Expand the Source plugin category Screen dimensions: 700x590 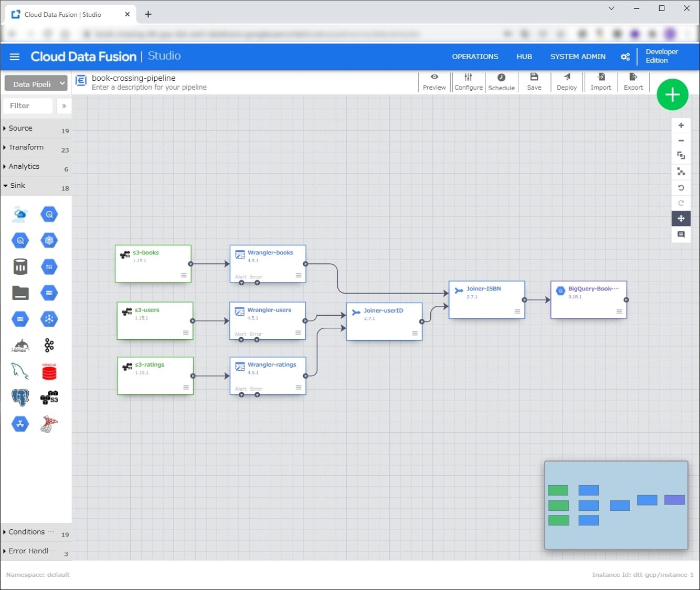click(x=36, y=128)
